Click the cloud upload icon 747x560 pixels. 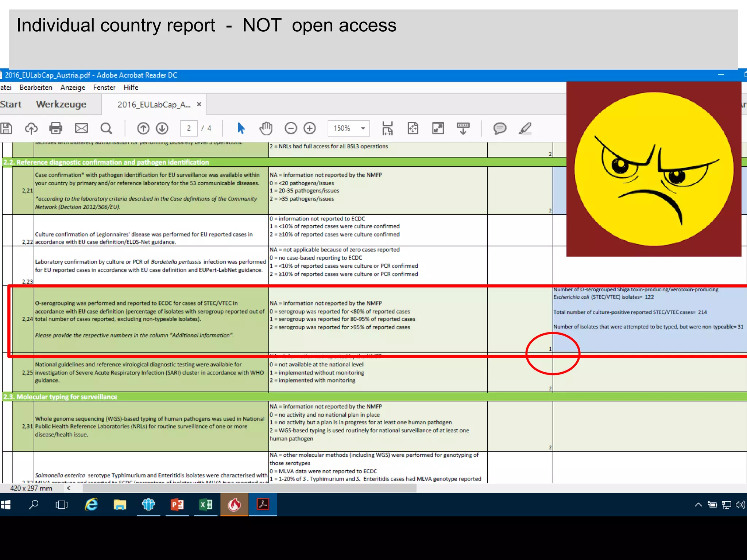point(31,128)
